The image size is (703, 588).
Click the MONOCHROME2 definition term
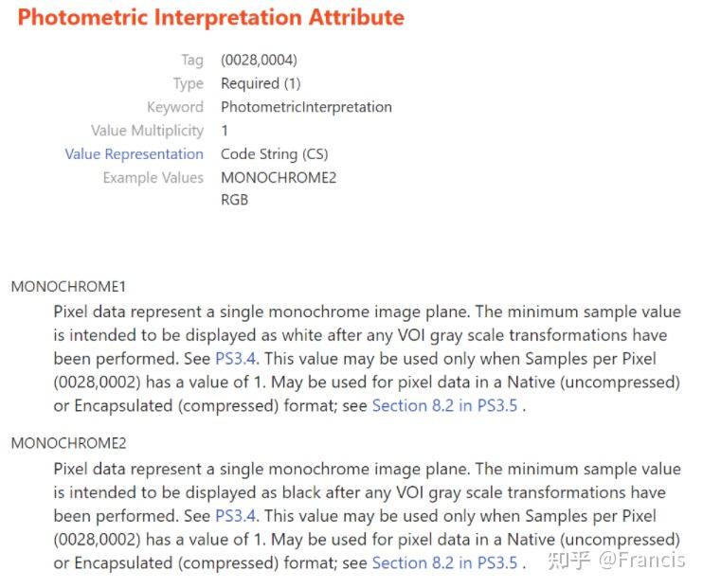(68, 443)
